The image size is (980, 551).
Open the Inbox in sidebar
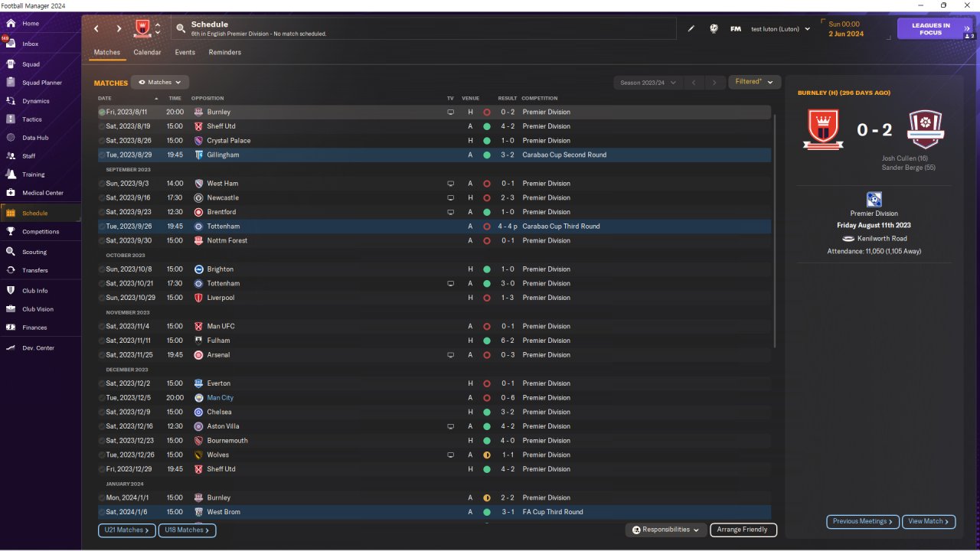31,44
